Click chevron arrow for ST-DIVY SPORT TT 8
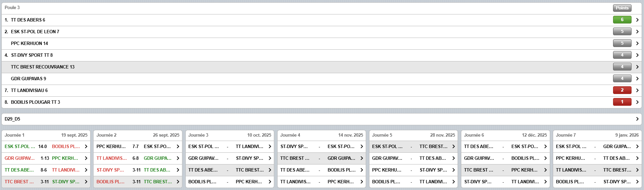 pos(637,55)
